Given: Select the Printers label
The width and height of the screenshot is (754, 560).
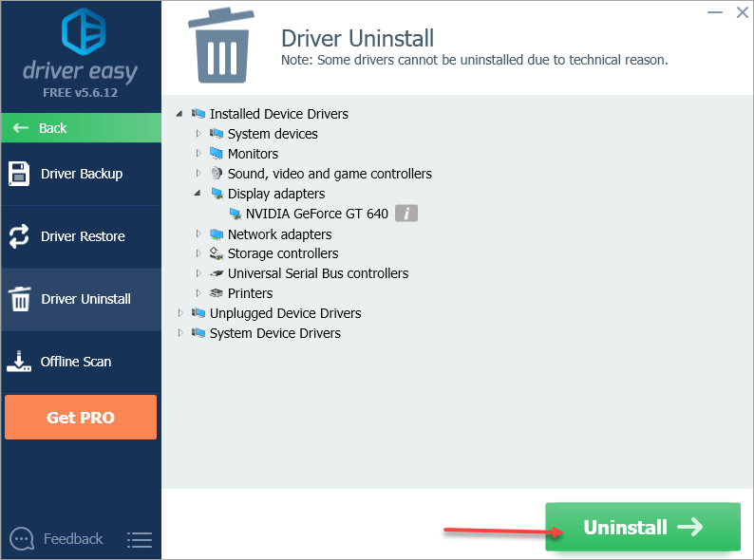Looking at the screenshot, I should 250,293.
